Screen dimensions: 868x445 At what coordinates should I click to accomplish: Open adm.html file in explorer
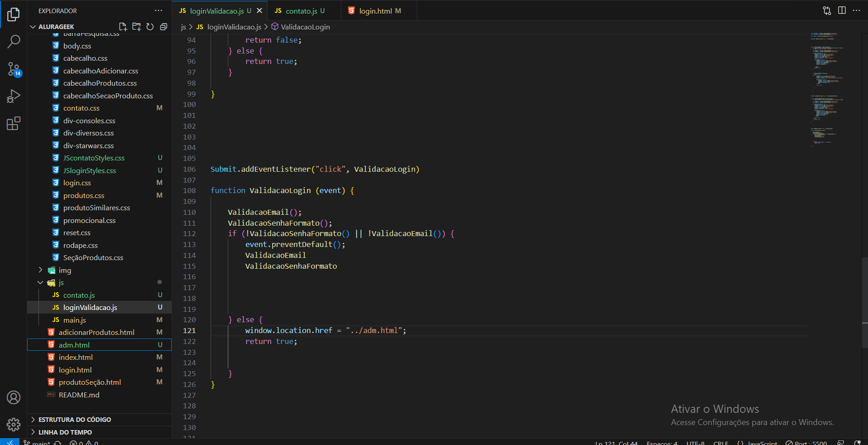tap(100, 345)
